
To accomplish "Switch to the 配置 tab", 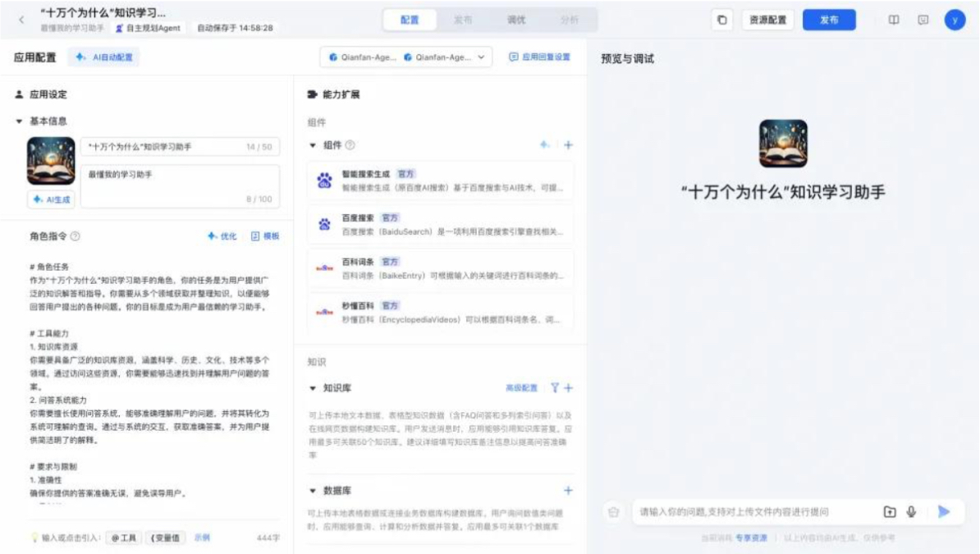I will 410,20.
